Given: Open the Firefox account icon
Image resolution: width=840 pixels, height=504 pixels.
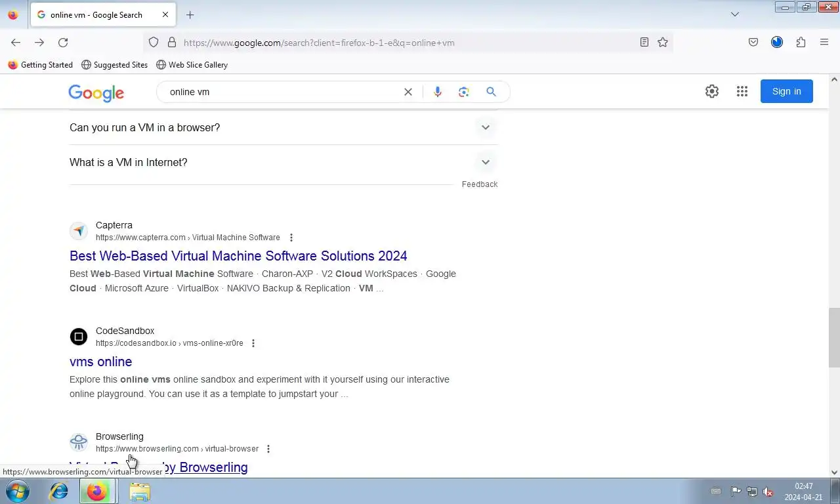Looking at the screenshot, I should coord(777,43).
